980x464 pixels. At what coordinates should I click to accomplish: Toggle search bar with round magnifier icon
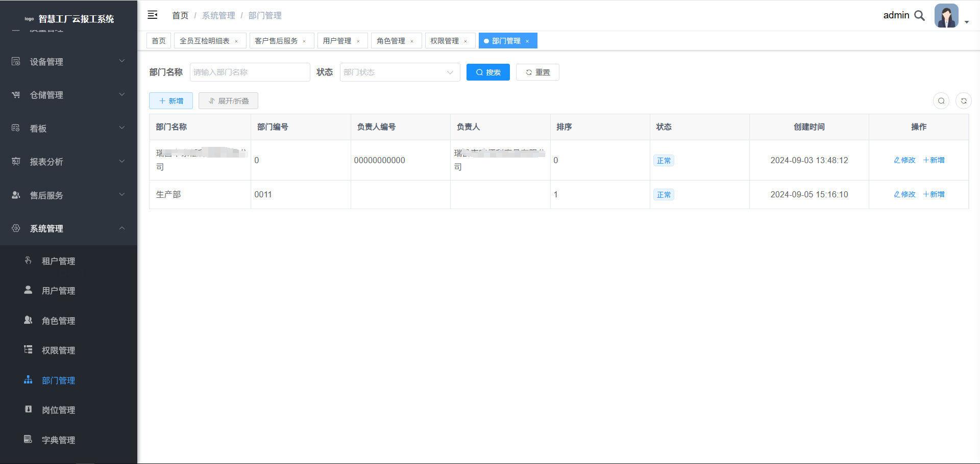941,101
